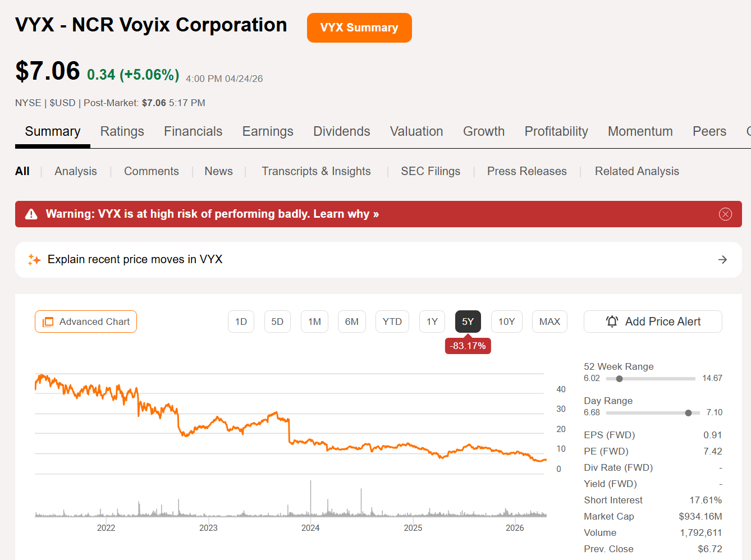
Task: Open the Ratings tab
Action: pyautogui.click(x=122, y=131)
